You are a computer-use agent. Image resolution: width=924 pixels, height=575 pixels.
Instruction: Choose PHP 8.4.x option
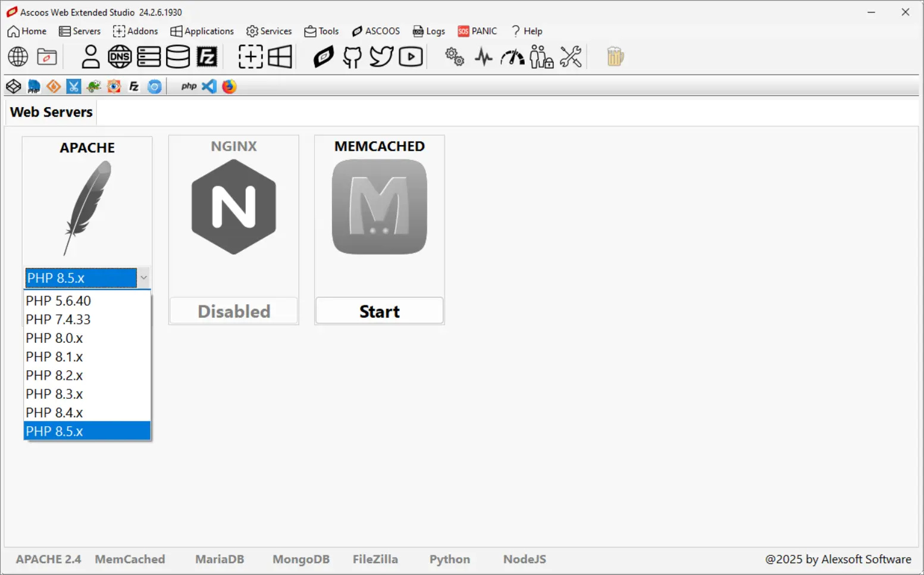pyautogui.click(x=87, y=412)
